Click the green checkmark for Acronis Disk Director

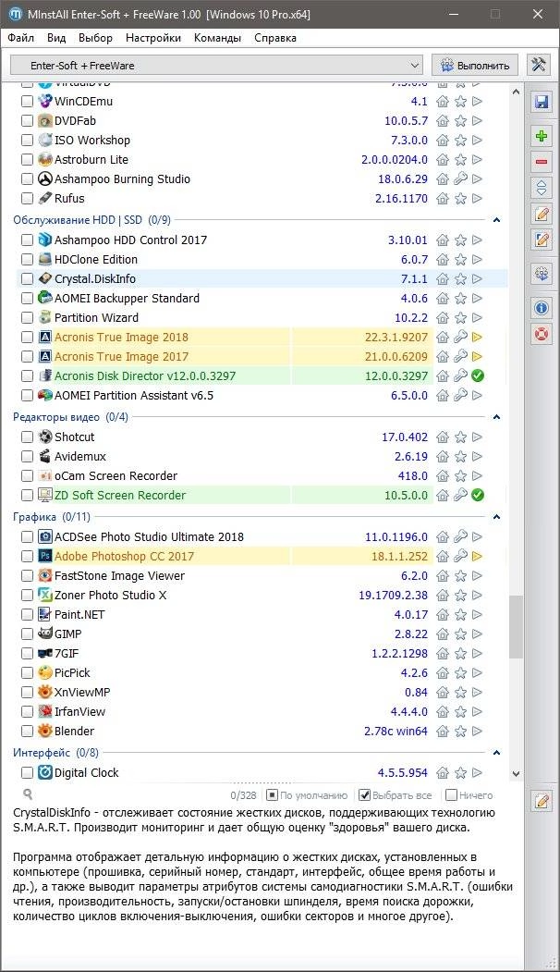[x=477, y=375]
